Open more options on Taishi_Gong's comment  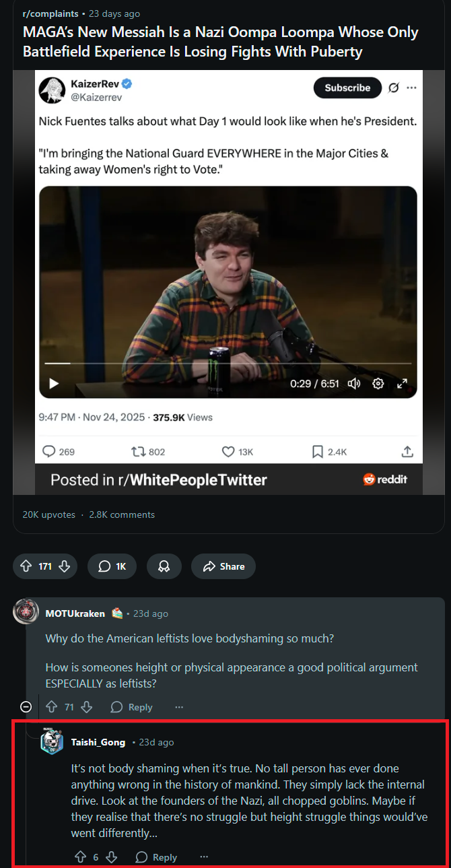(x=205, y=857)
